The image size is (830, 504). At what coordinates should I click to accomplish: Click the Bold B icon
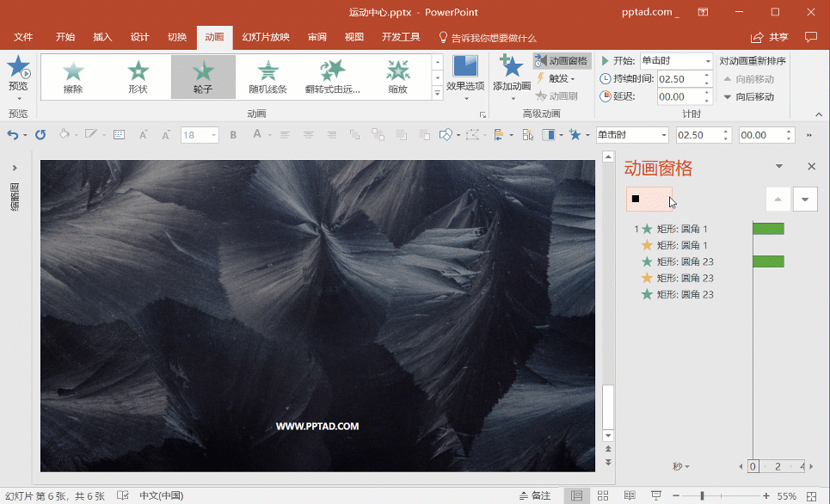233,135
